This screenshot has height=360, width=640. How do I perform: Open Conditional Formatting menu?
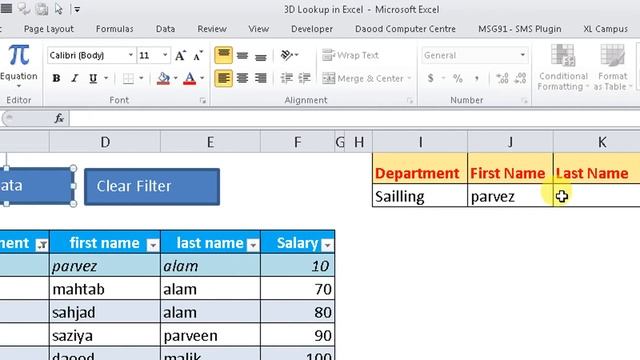click(563, 68)
